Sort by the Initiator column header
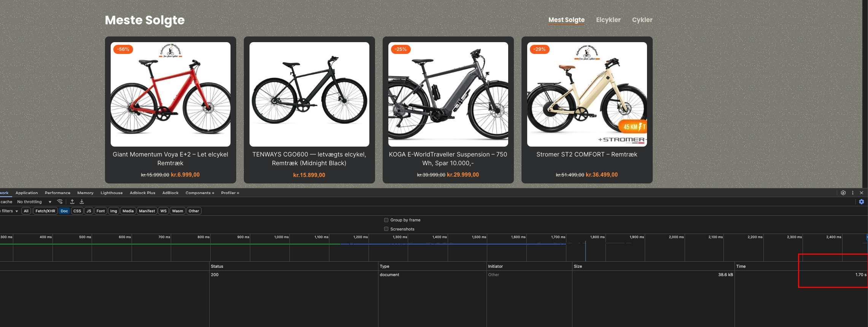 point(529,266)
